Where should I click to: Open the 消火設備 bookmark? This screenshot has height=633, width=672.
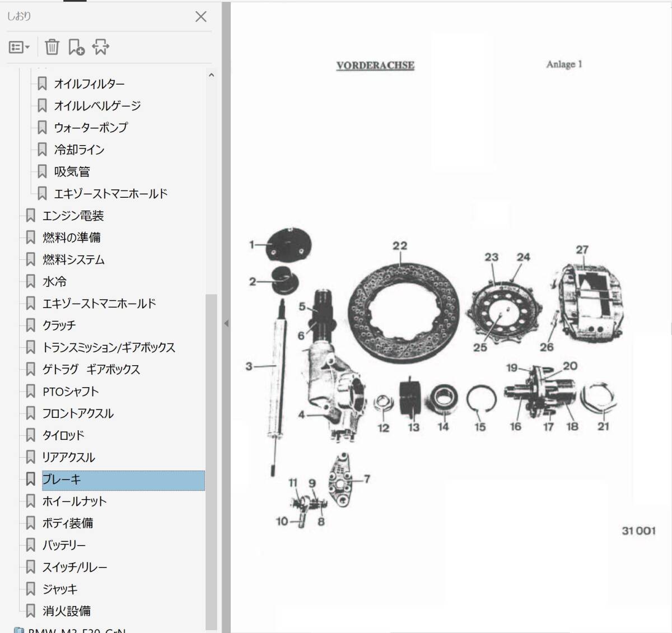coord(67,611)
